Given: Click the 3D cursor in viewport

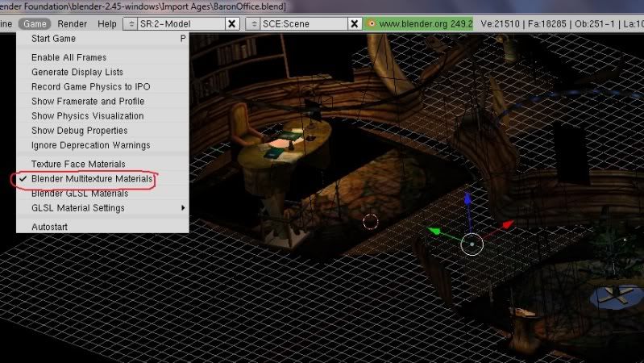Looking at the screenshot, I should [x=370, y=222].
